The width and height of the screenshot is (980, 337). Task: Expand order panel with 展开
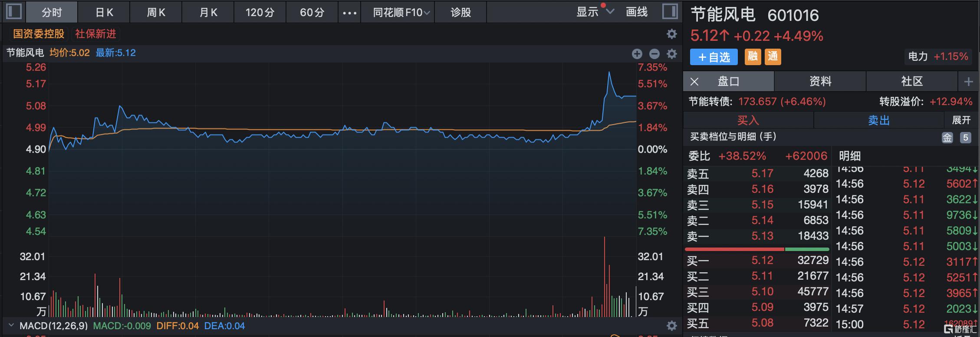(961, 120)
